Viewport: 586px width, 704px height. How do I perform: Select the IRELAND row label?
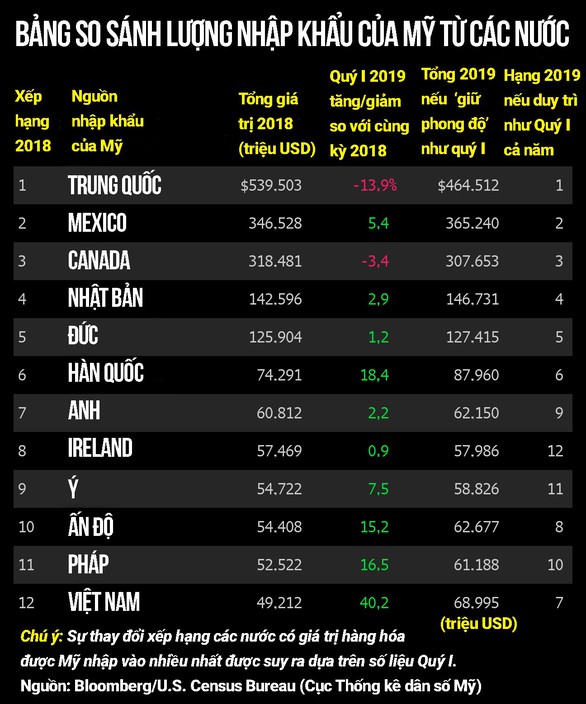(x=100, y=448)
